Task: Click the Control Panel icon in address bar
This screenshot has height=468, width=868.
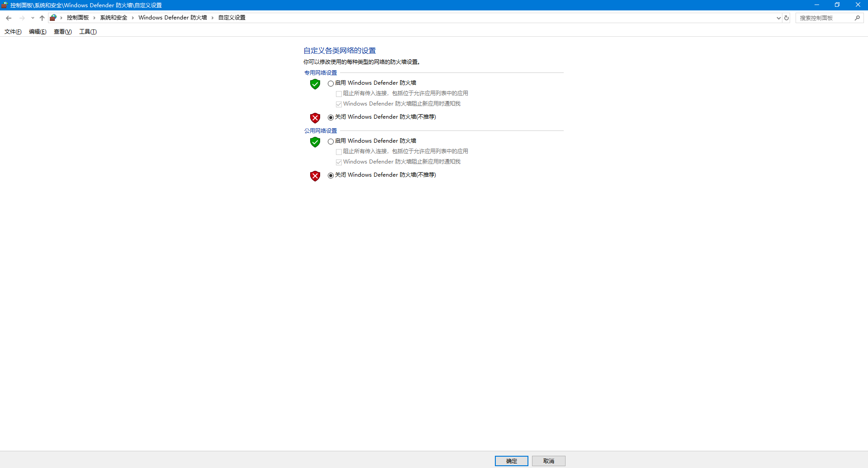Action: 53,18
